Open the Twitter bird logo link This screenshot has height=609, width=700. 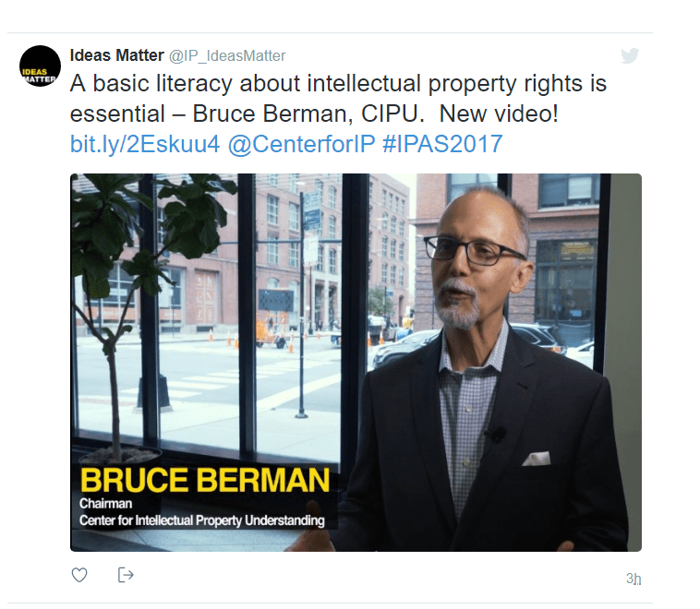coord(630,55)
